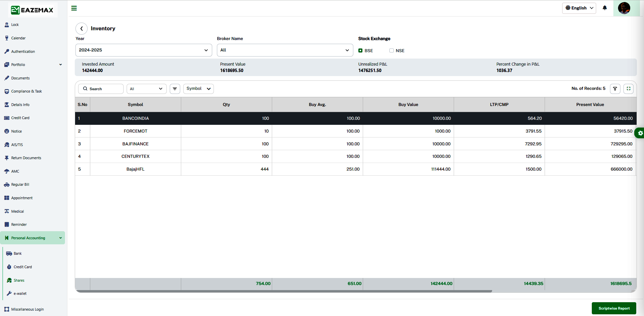Open the main Credit Card sidebar item
644x316 pixels.
(20, 118)
